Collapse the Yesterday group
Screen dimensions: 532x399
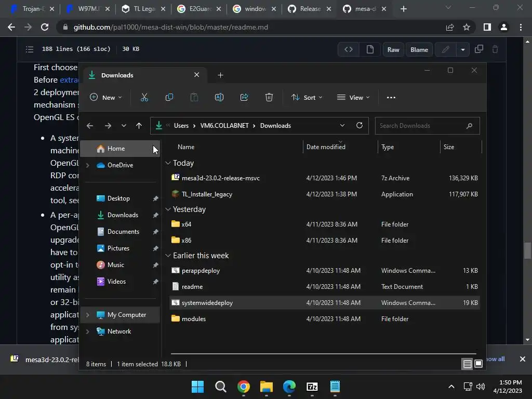[x=168, y=209]
